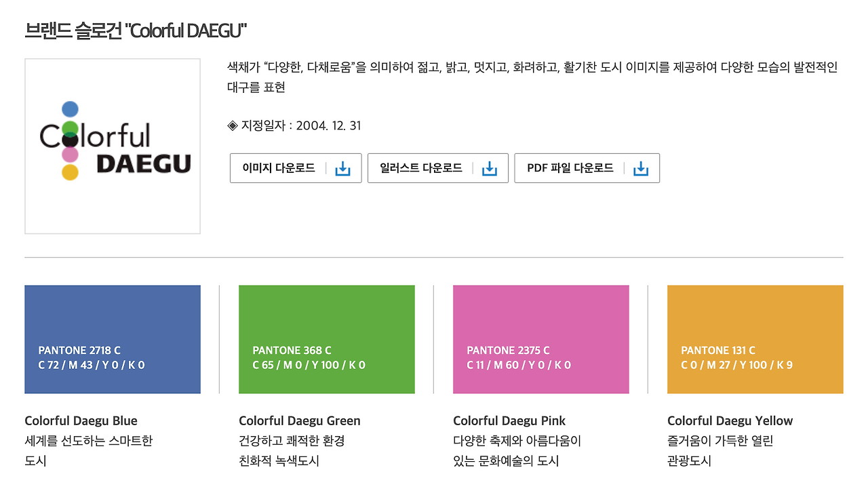Pick the green PANTONE 368 C swatch
Viewport: 868px width, 493px height.
[327, 339]
